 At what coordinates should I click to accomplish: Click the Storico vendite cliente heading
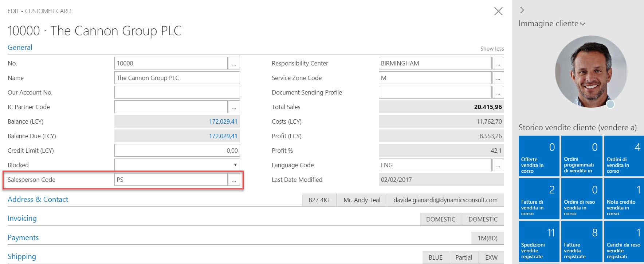pyautogui.click(x=578, y=128)
